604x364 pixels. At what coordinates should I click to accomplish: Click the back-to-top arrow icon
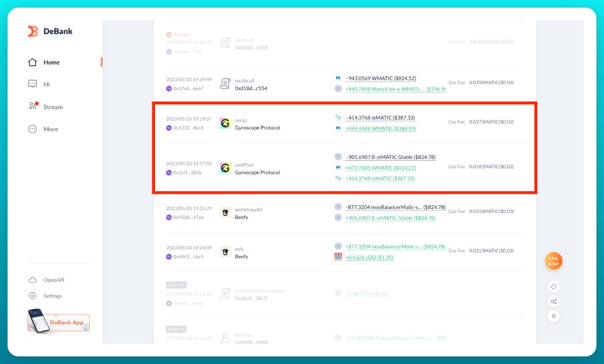pyautogui.click(x=553, y=316)
